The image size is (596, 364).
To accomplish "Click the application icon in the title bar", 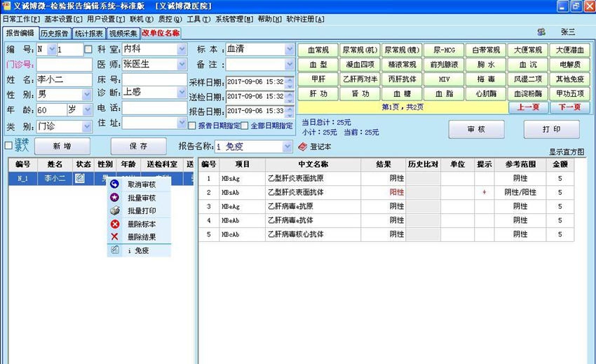I will tap(6, 6).
